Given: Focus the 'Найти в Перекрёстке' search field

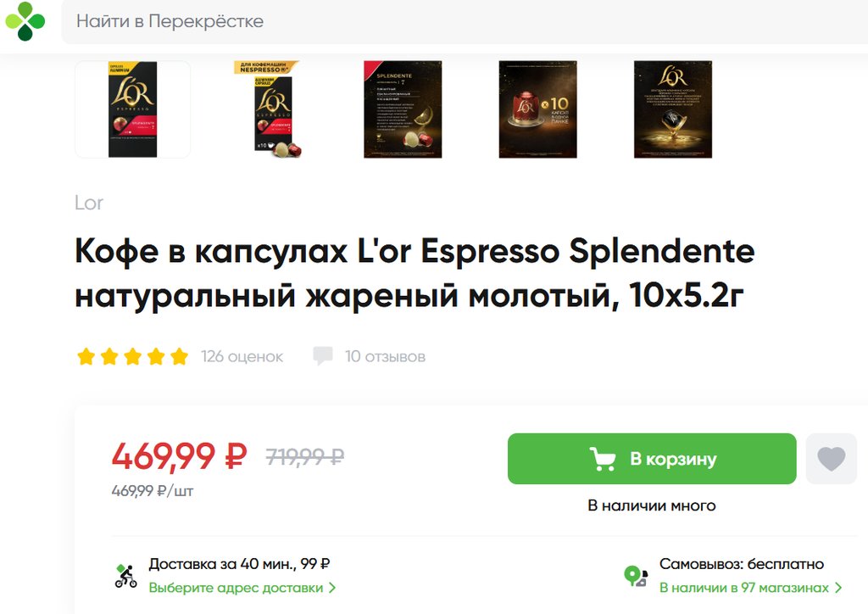Looking at the screenshot, I should click(x=464, y=21).
